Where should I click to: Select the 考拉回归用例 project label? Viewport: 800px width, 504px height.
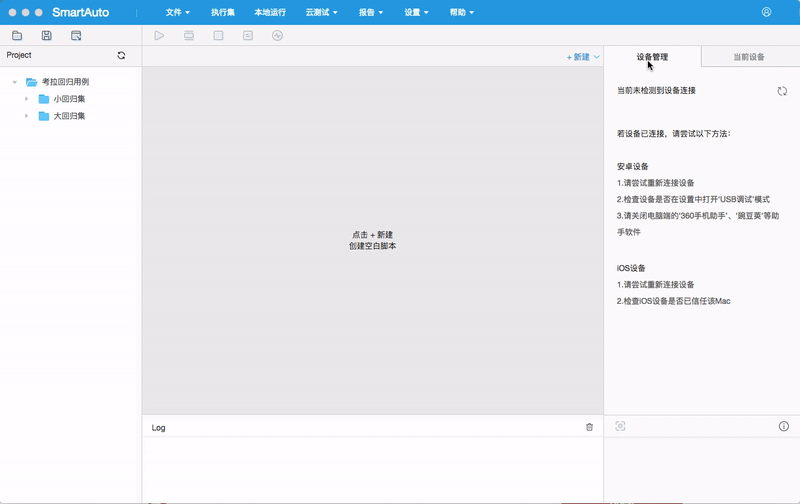coord(65,82)
